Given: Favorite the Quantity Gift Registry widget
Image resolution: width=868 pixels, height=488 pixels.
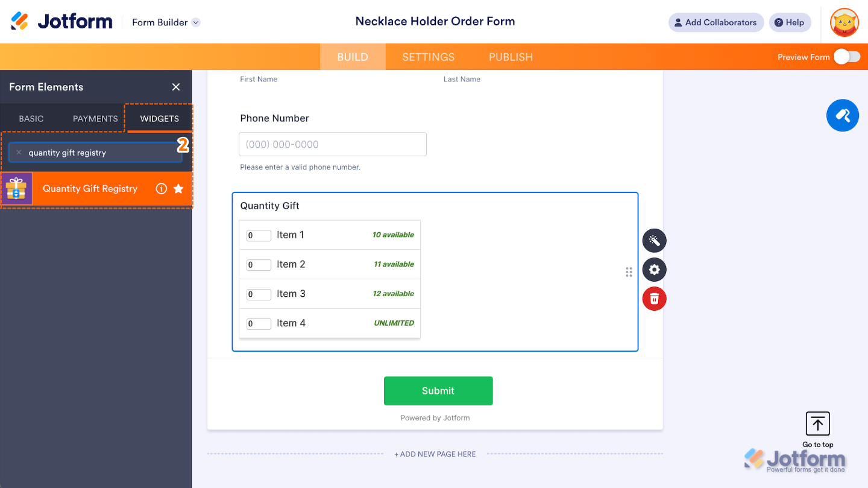Looking at the screenshot, I should (x=178, y=189).
